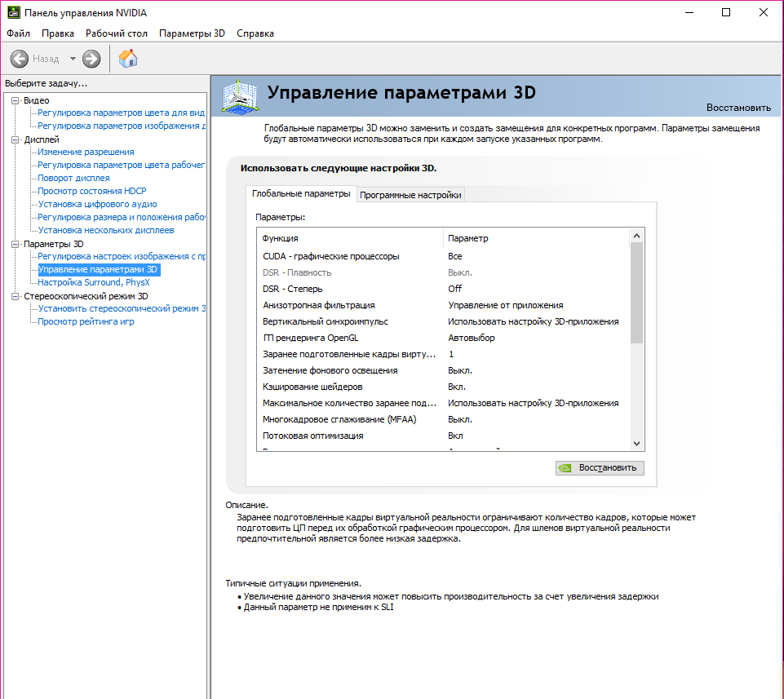The height and width of the screenshot is (699, 784).
Task: Click Управление от приложения value
Action: click(x=506, y=305)
